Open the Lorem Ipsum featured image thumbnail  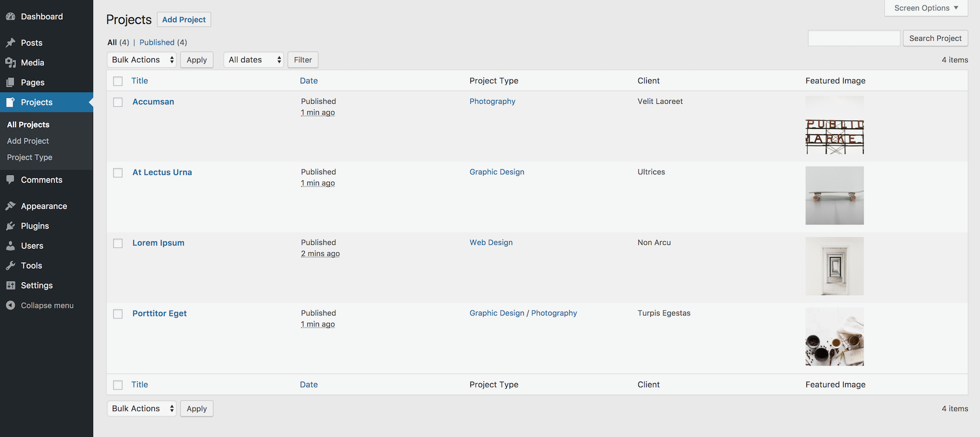834,266
